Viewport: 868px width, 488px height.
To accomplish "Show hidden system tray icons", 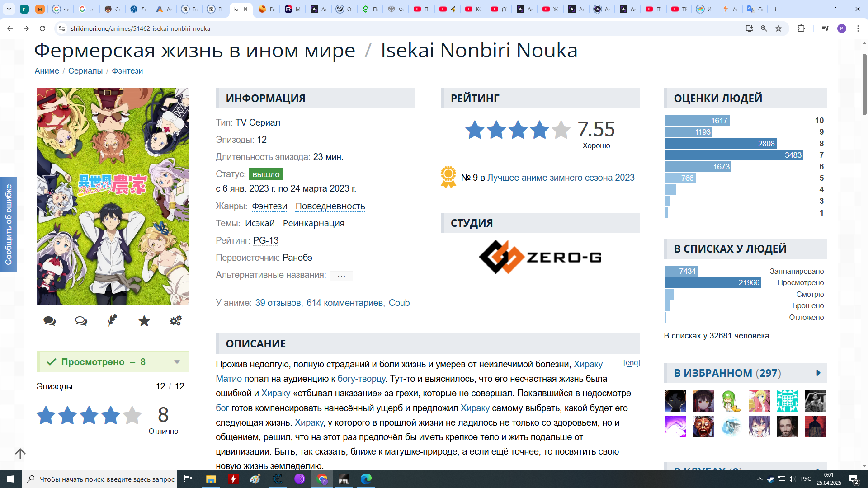I will 759,479.
